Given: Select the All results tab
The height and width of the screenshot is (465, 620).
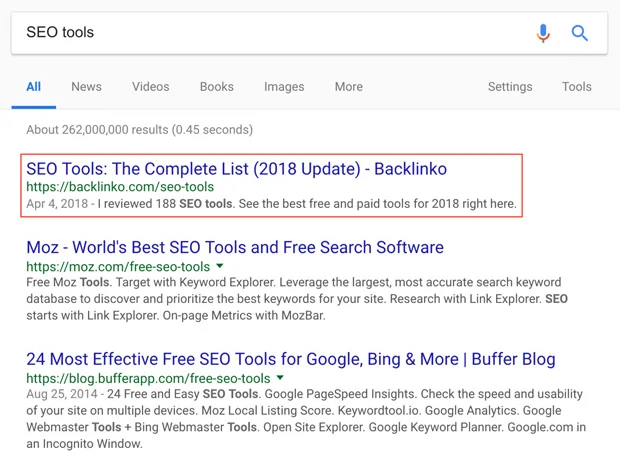Looking at the screenshot, I should (34, 87).
